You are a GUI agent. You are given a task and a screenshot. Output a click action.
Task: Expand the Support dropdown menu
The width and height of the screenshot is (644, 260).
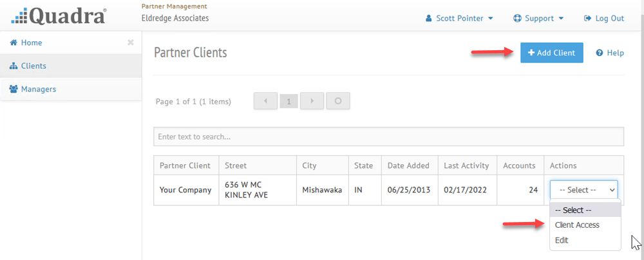click(x=538, y=19)
